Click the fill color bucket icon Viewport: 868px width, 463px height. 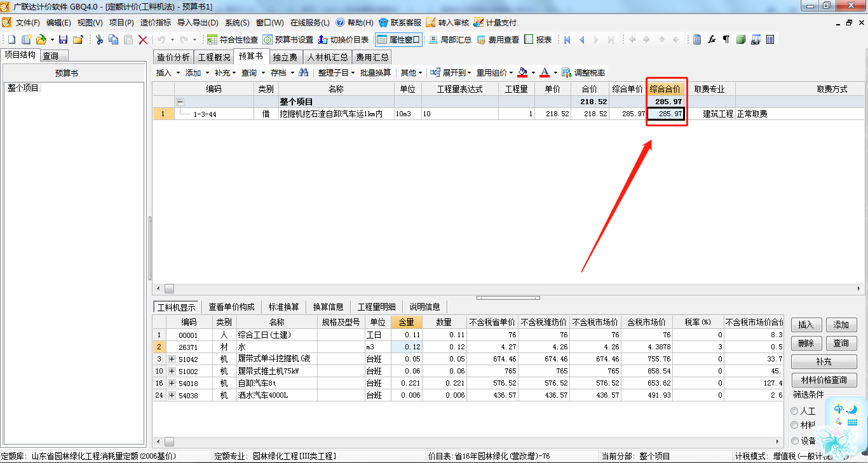pyautogui.click(x=522, y=72)
